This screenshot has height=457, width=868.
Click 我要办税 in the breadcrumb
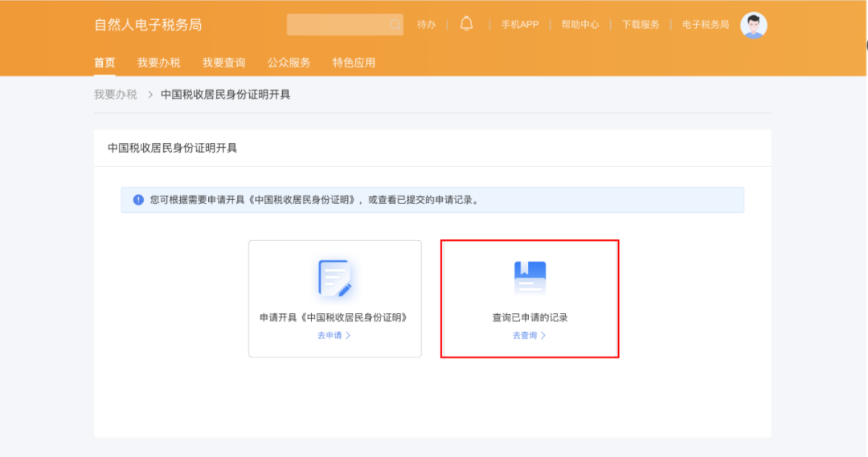[x=115, y=95]
